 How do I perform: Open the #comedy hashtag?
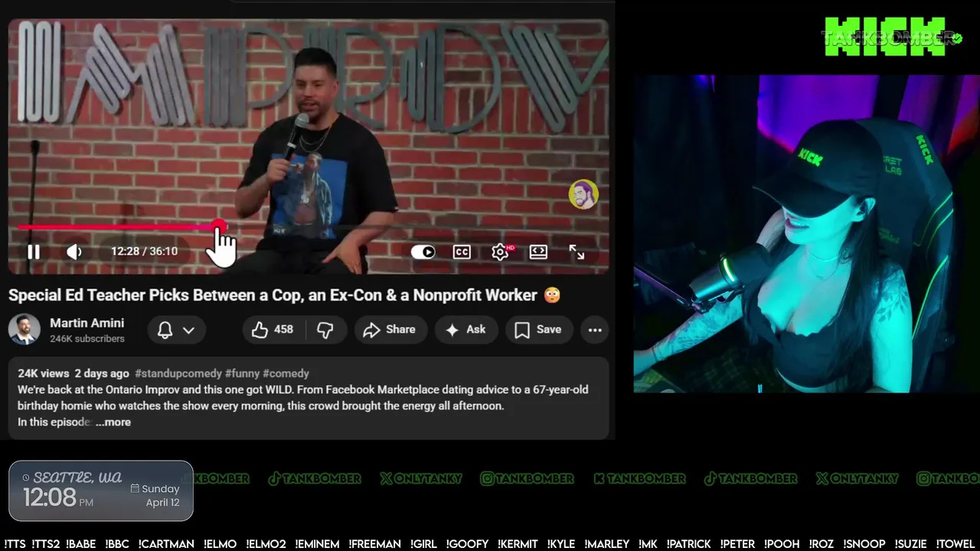click(286, 373)
